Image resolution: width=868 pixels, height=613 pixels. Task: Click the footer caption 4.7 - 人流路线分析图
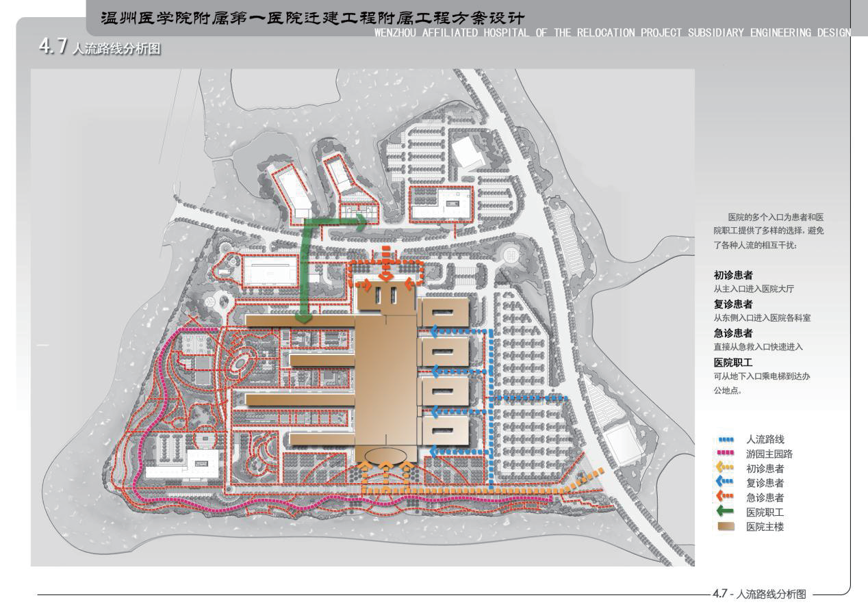point(760,594)
